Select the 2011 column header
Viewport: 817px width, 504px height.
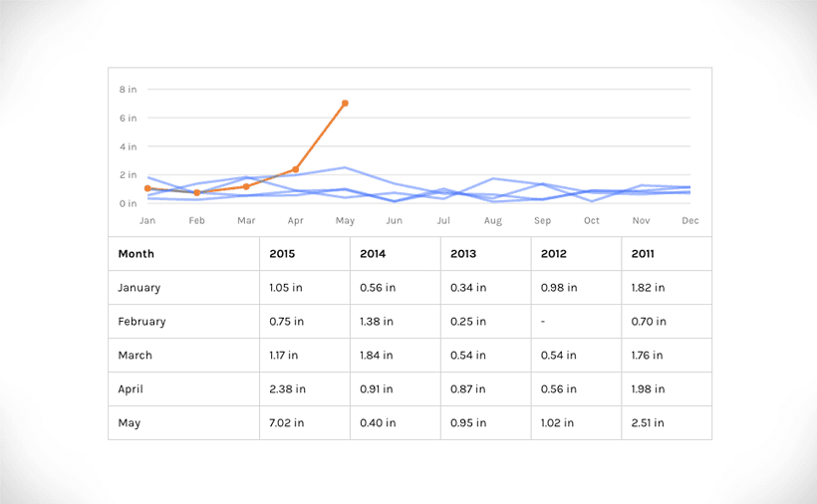click(644, 254)
